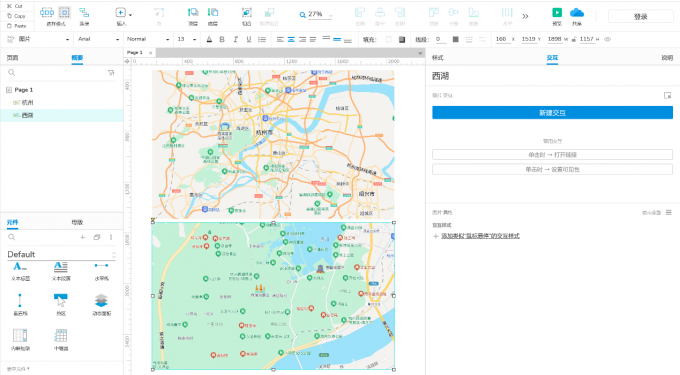Switch to the 样式 style tab
Screen dimensions: 680x375
point(438,58)
